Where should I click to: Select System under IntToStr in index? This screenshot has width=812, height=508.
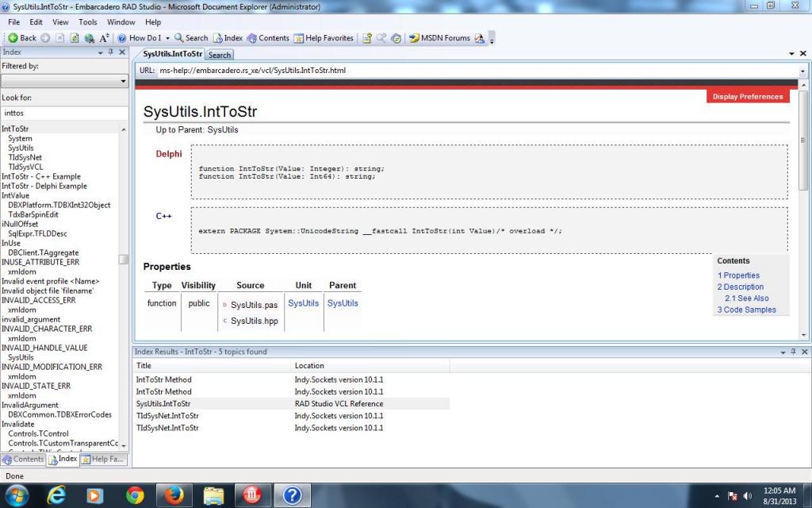pyautogui.click(x=20, y=138)
